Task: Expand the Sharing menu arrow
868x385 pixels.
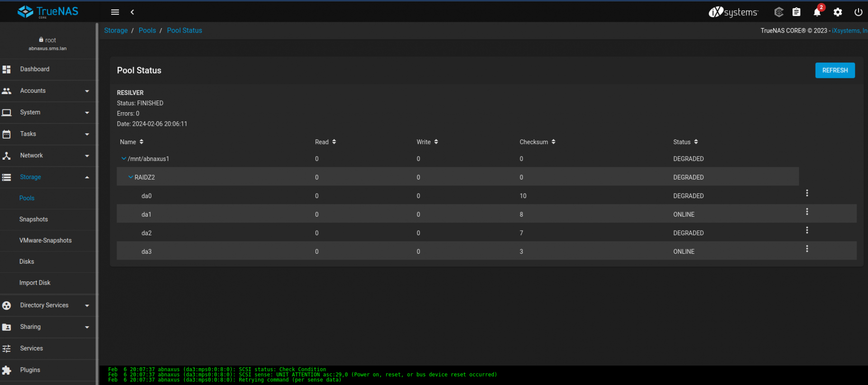Action: click(87, 327)
